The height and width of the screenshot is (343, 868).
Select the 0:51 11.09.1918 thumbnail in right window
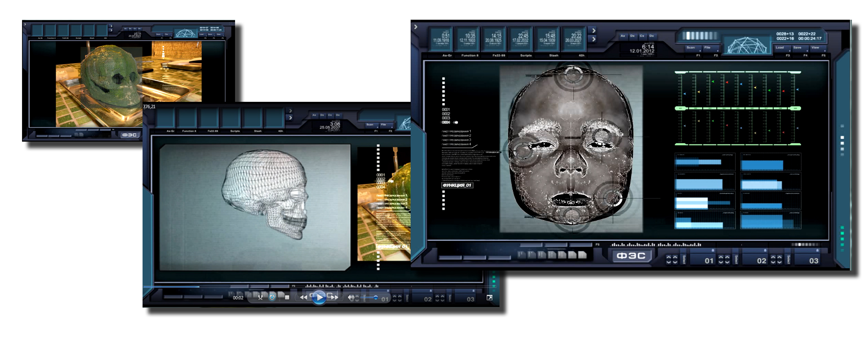(441, 39)
